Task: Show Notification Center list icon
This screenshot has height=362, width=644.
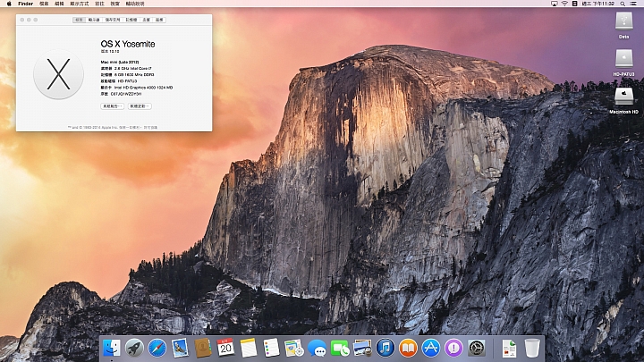Action: (633, 4)
